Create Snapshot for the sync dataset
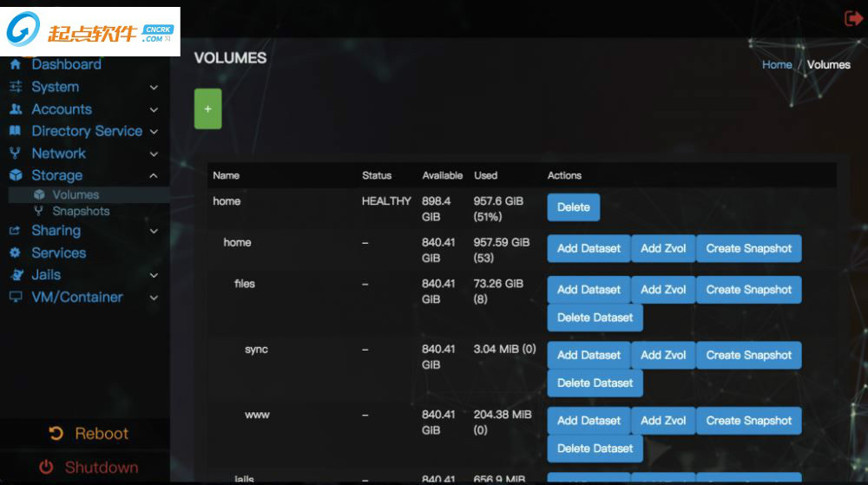The image size is (868, 485). (748, 355)
